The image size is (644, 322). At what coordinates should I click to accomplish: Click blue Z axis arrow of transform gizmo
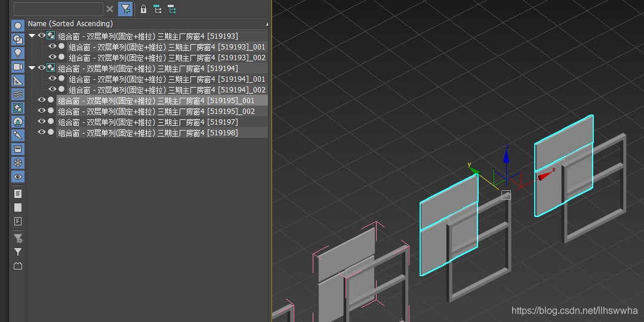[x=506, y=156]
